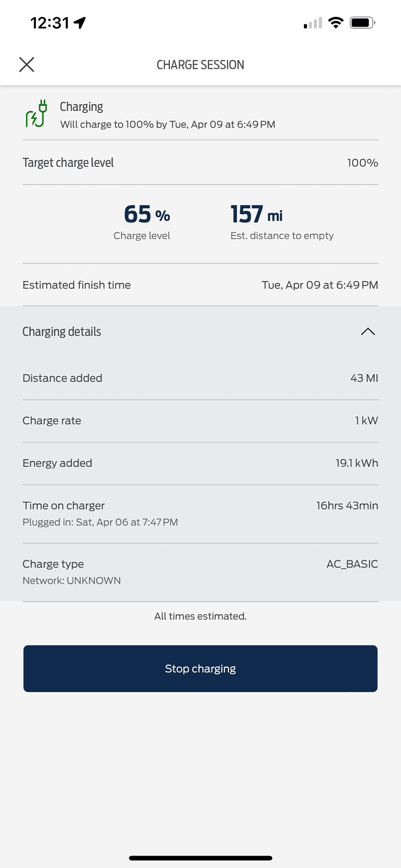Tap the battery icon in status bar
401x868 pixels.
click(x=362, y=23)
